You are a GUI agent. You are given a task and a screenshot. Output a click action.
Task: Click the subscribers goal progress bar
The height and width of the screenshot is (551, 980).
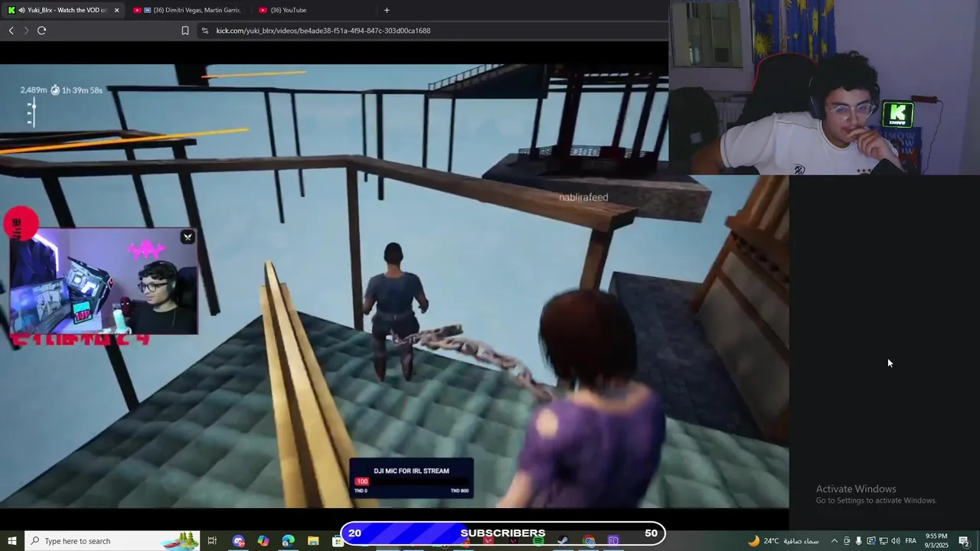point(503,533)
